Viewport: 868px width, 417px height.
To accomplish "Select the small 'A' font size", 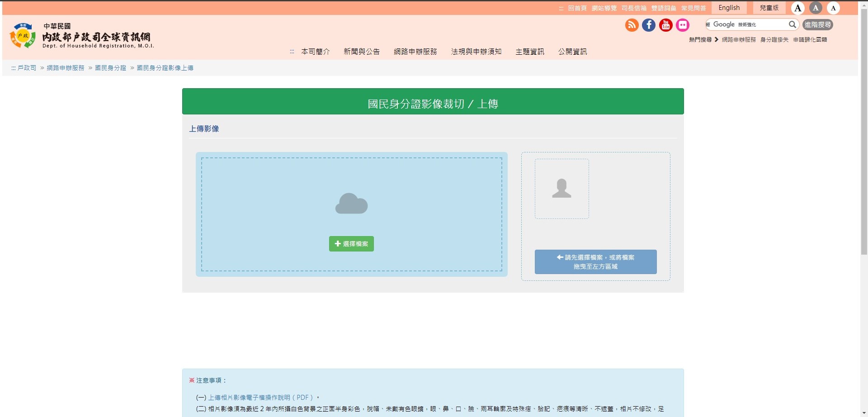I will (833, 8).
